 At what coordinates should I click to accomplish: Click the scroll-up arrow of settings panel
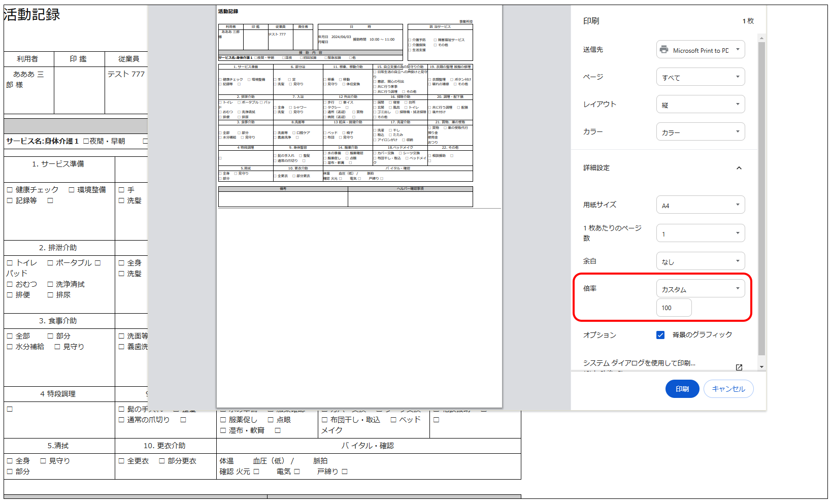[761, 38]
